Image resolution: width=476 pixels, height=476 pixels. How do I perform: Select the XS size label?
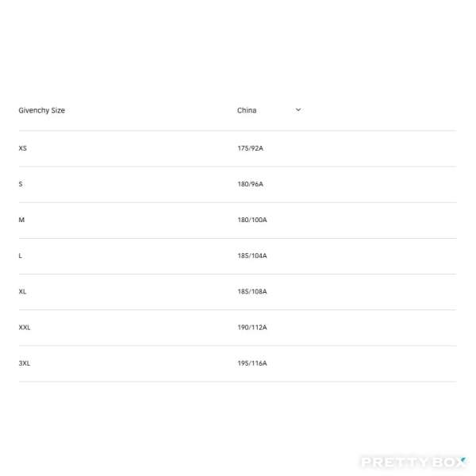pos(22,148)
